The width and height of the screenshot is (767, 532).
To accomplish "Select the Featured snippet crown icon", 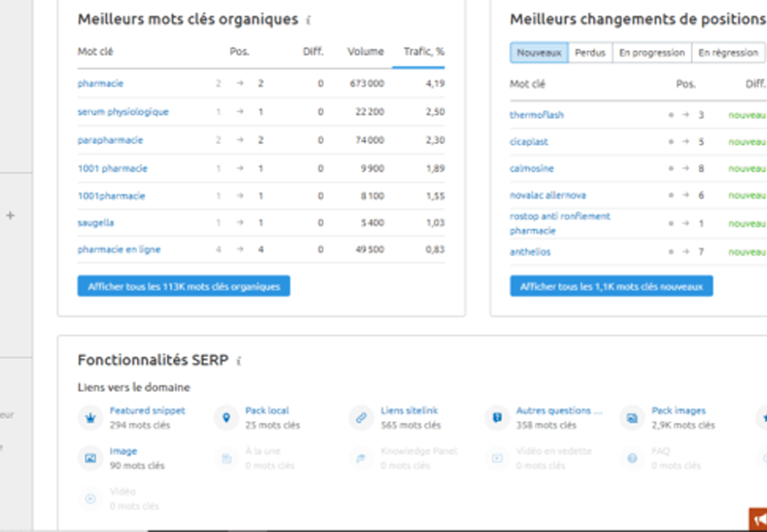I will coord(90,417).
